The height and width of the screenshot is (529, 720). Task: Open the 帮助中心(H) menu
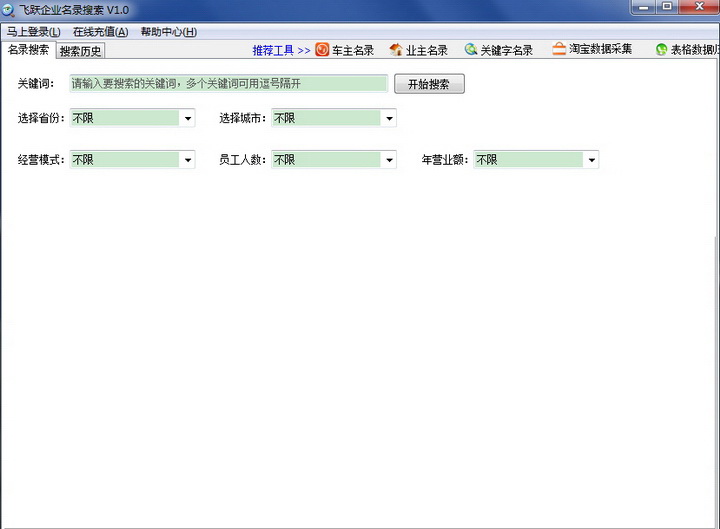[x=169, y=32]
